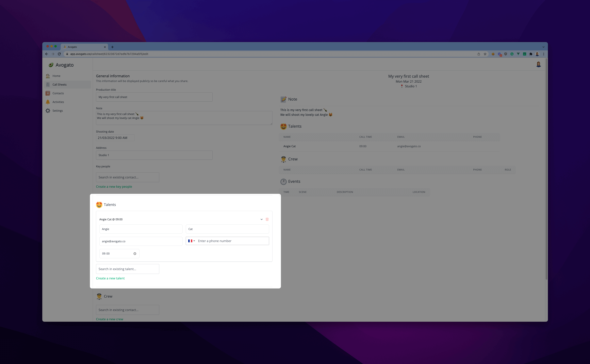Open the green chart extension icon
The height and width of the screenshot is (364, 590).
coord(525,54)
